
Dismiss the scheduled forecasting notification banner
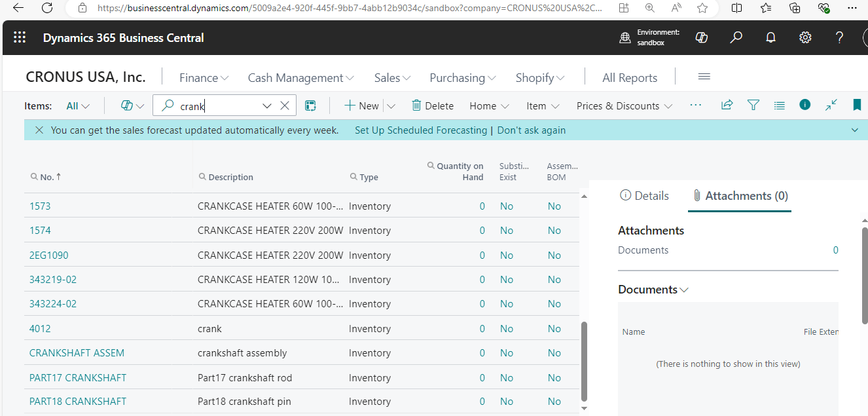(39, 130)
